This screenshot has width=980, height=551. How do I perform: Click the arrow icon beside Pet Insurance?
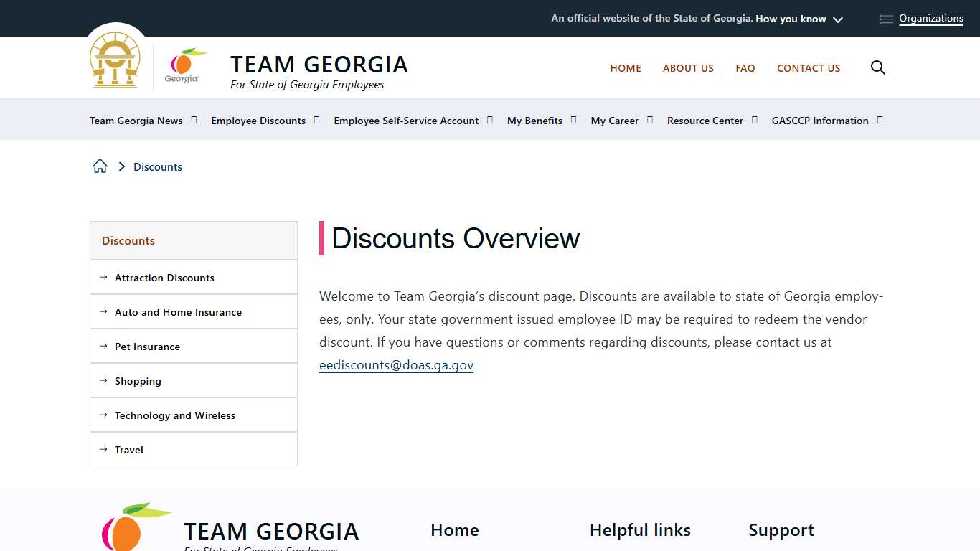coord(101,346)
